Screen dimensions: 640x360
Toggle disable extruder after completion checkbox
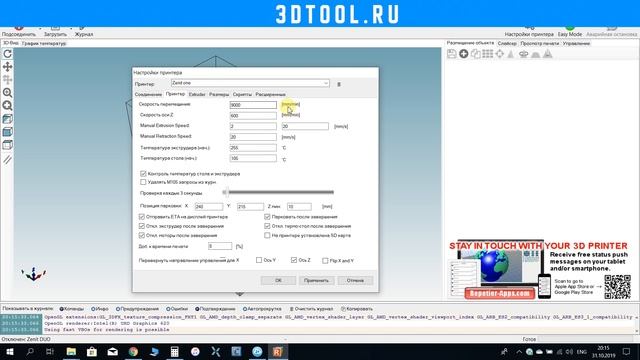[142, 226]
